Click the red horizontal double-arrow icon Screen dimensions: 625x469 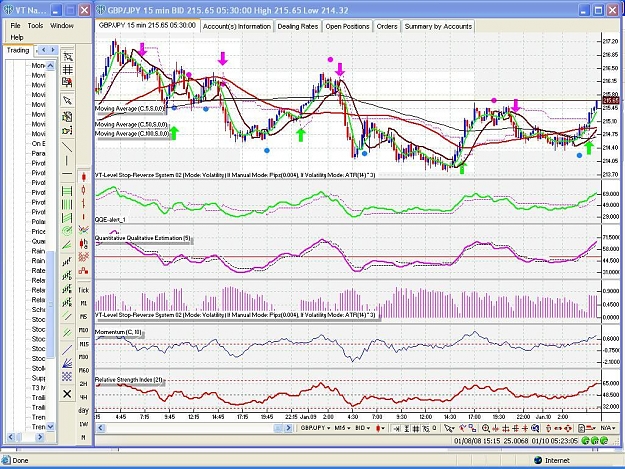(x=558, y=428)
